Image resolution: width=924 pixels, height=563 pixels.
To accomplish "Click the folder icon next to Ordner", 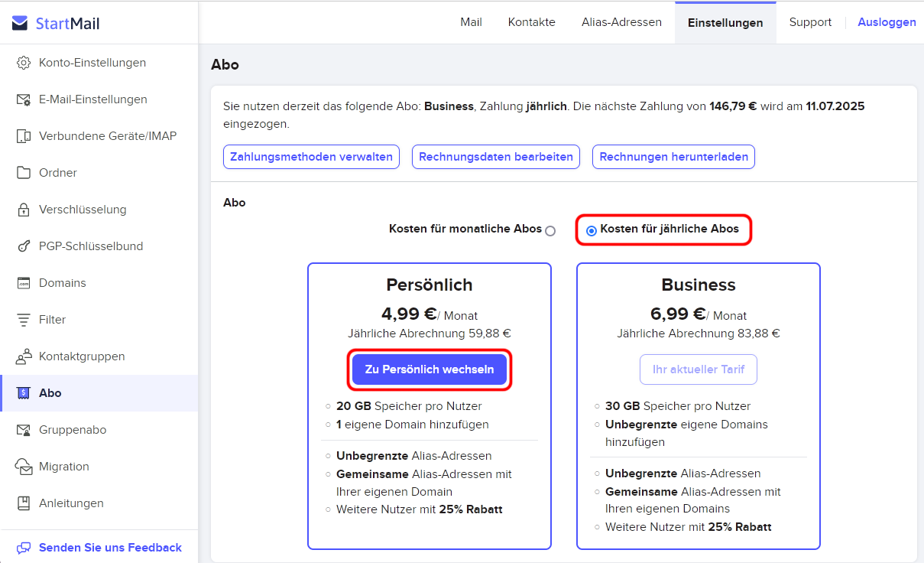I will (24, 173).
